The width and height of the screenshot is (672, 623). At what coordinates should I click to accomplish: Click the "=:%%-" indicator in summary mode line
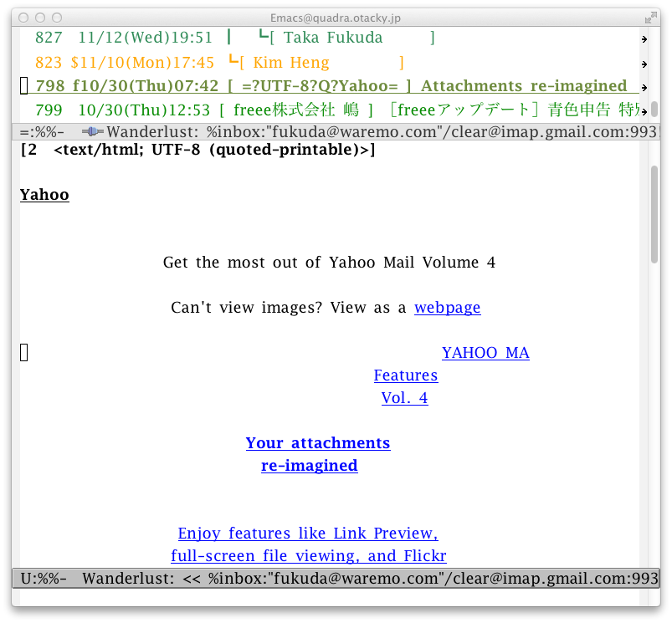click(42, 132)
